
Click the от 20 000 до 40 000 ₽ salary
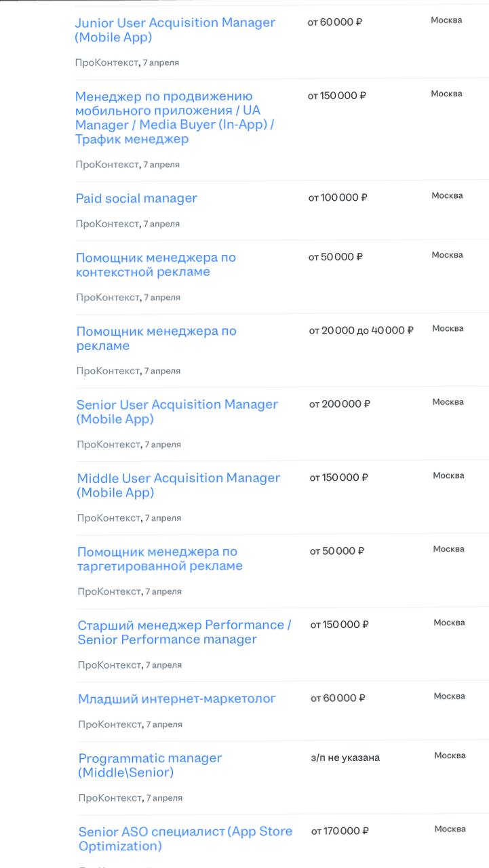pos(361,330)
